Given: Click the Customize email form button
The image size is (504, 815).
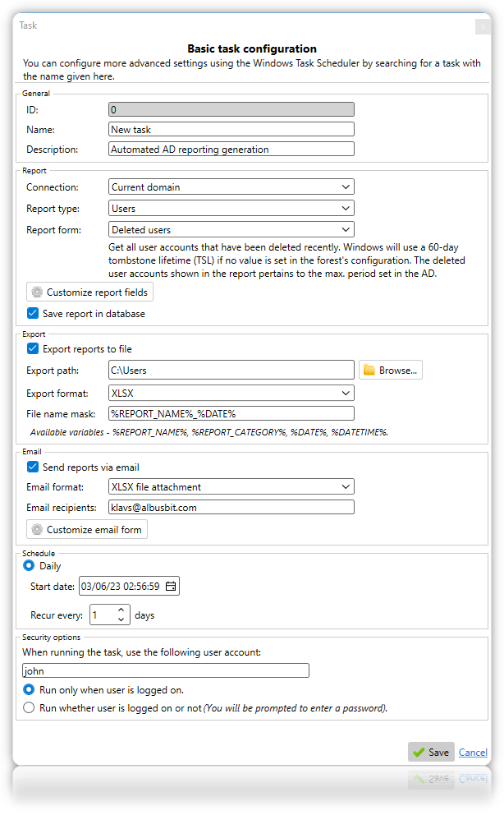Looking at the screenshot, I should (87, 529).
